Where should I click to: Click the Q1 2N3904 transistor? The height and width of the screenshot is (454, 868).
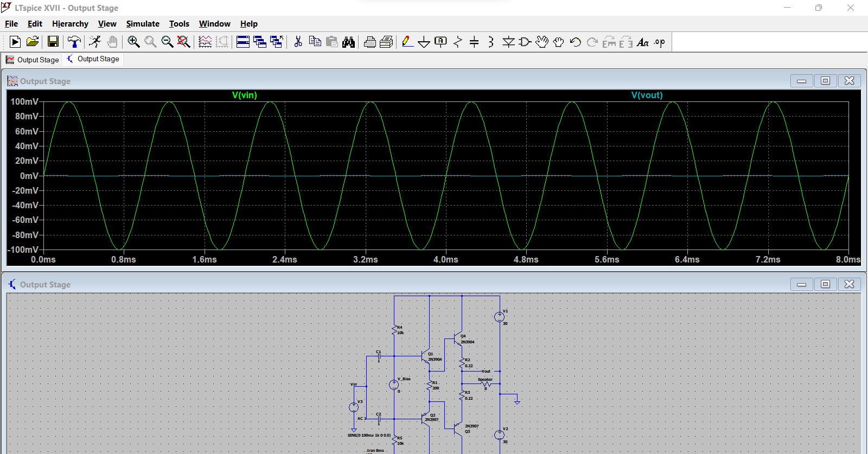tap(426, 357)
